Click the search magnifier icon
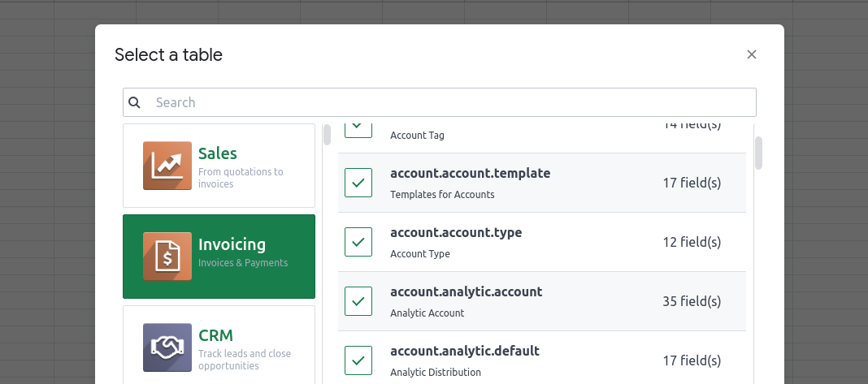This screenshot has width=868, height=384. (x=135, y=102)
